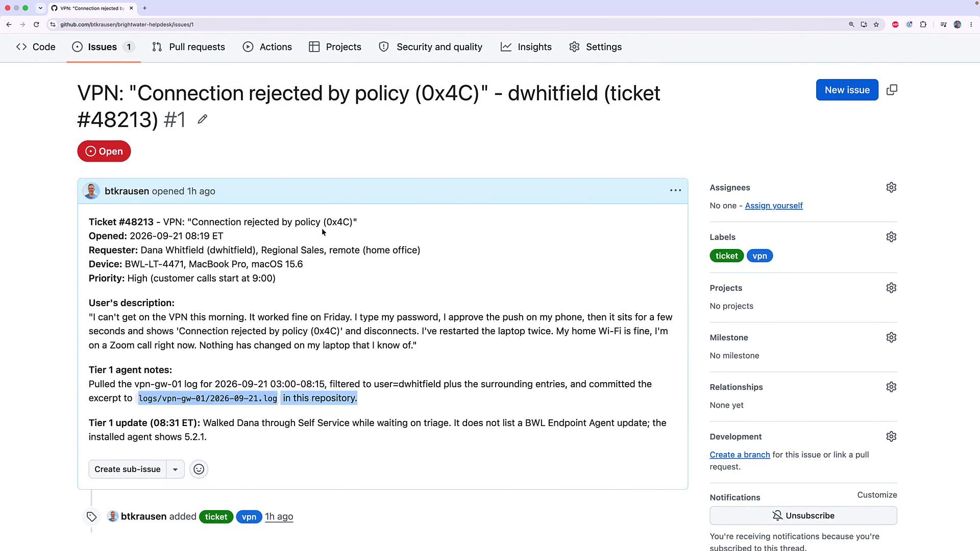Click the browser address bar URL

[127, 24]
